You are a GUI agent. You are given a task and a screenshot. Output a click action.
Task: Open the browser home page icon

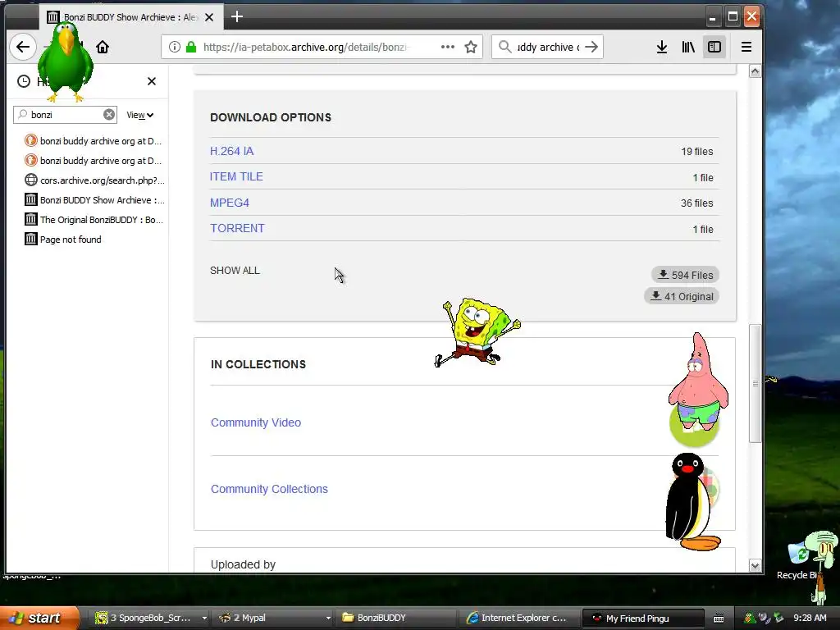coord(103,47)
